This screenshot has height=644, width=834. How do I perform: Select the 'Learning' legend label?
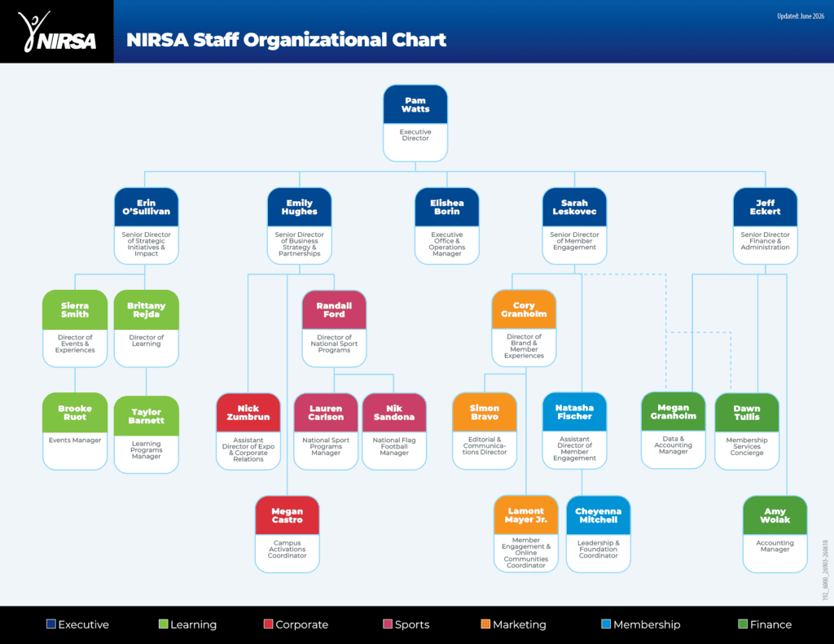point(194,624)
